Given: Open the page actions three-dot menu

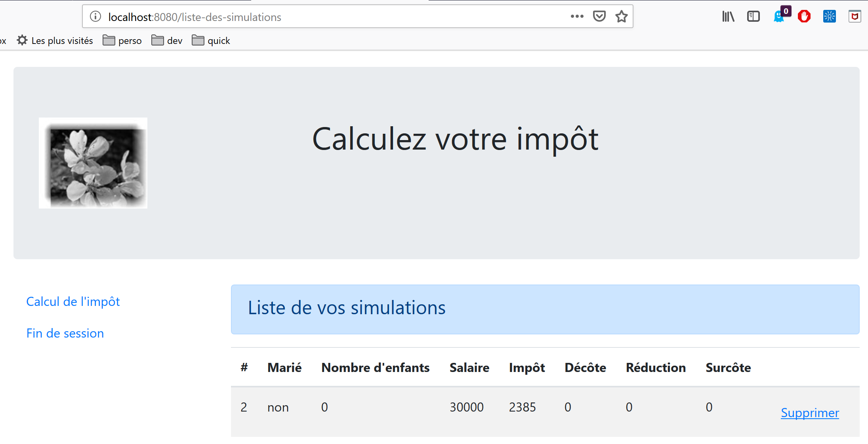Looking at the screenshot, I should pyautogui.click(x=577, y=17).
